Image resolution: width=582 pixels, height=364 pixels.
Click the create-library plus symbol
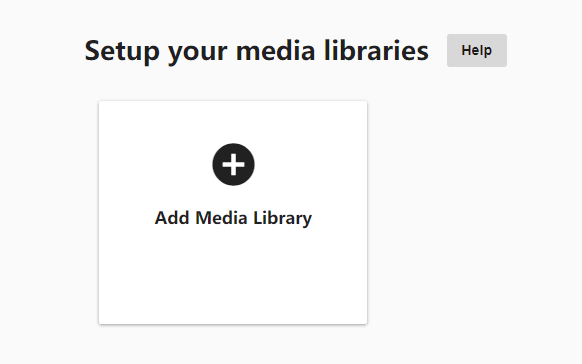233,164
